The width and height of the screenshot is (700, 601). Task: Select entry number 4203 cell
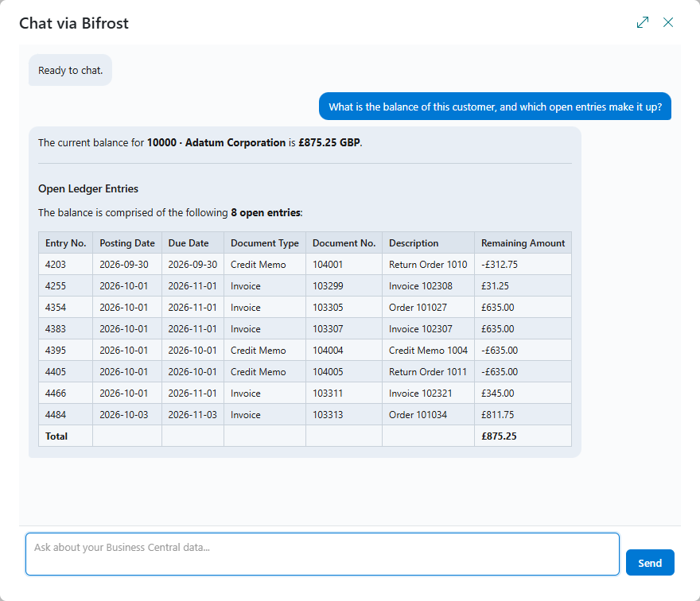click(x=65, y=265)
